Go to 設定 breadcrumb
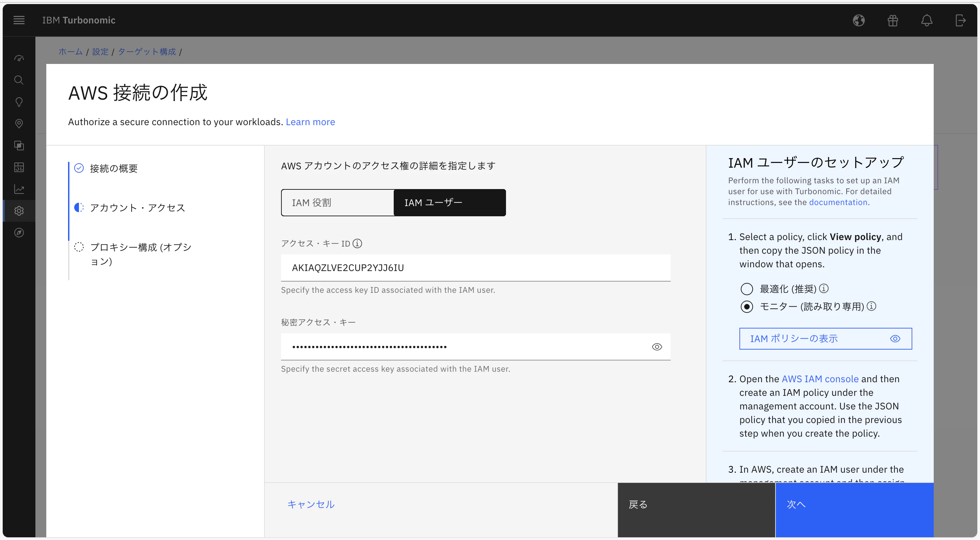This screenshot has height=540, width=980. [x=100, y=52]
